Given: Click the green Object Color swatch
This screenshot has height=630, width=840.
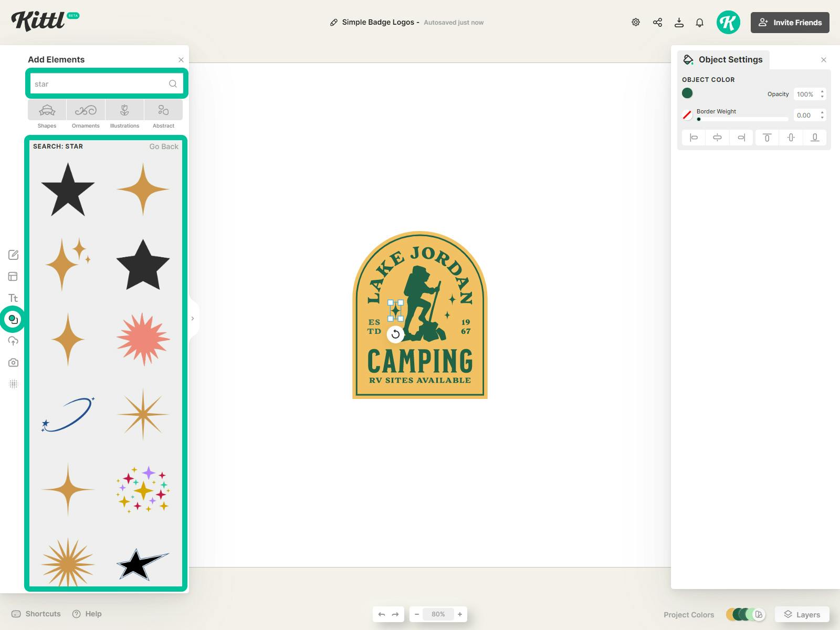Looking at the screenshot, I should [x=687, y=92].
